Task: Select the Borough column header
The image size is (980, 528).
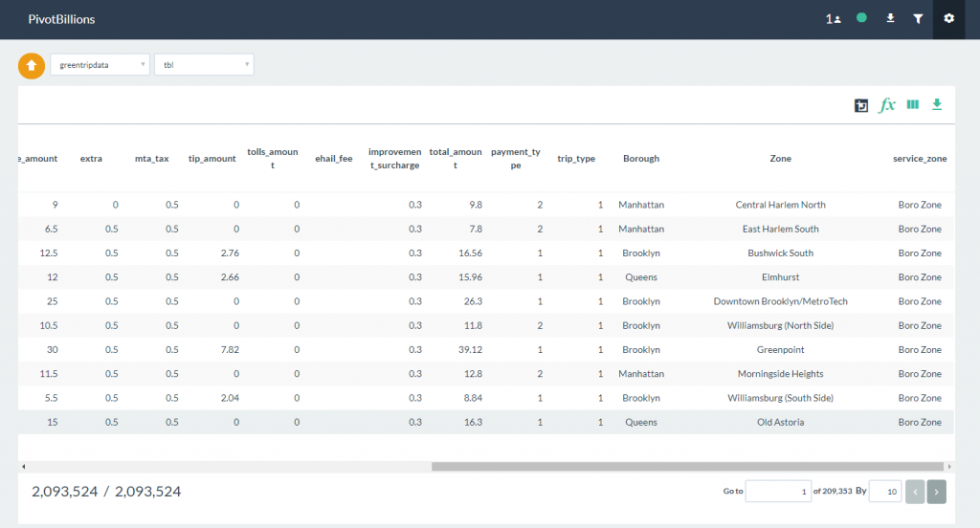Action: pos(641,159)
